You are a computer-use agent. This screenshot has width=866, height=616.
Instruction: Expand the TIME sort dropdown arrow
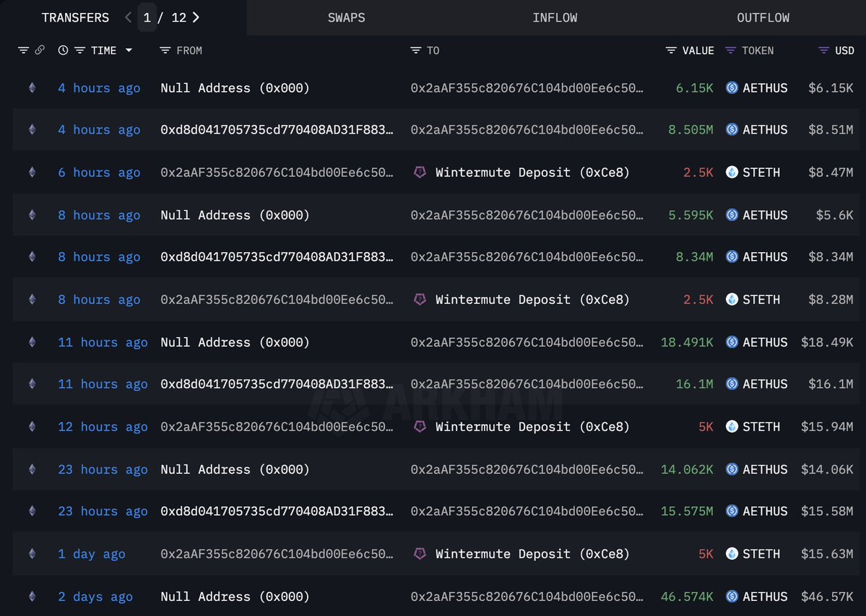pos(129,51)
